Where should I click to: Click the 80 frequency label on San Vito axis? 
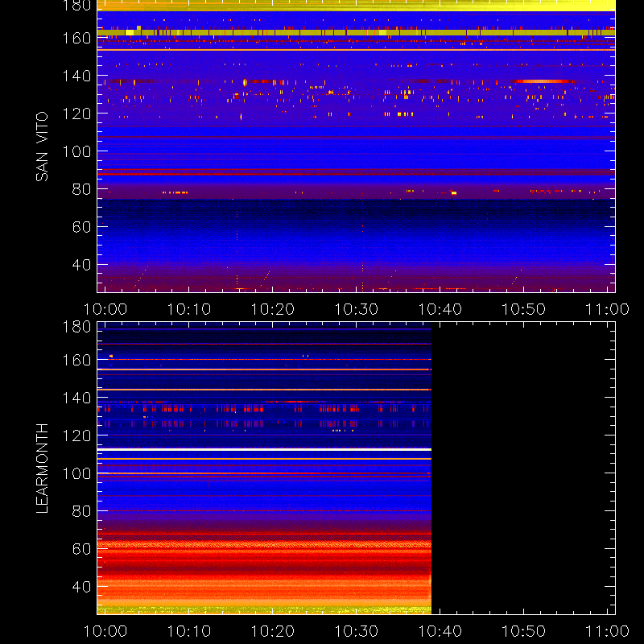coord(81,189)
